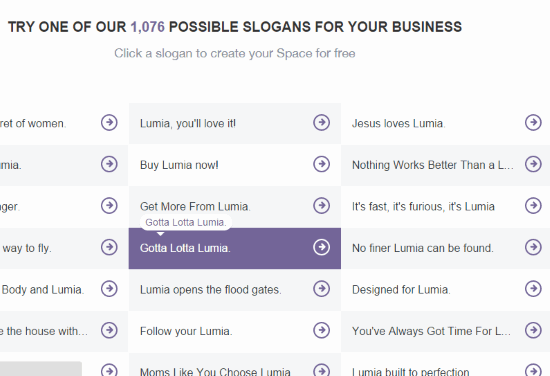Click arrow icon for 'Follow your Lumia.'
This screenshot has height=376, width=550.
[x=321, y=330]
